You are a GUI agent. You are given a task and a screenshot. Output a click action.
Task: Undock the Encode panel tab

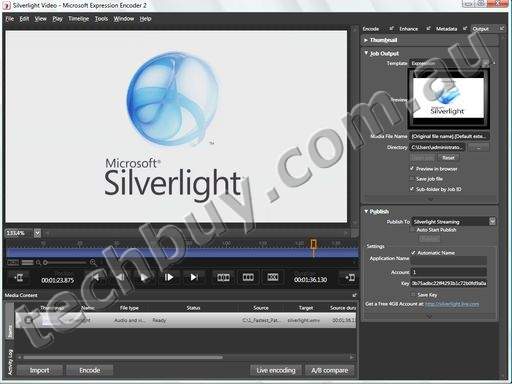pos(391,29)
